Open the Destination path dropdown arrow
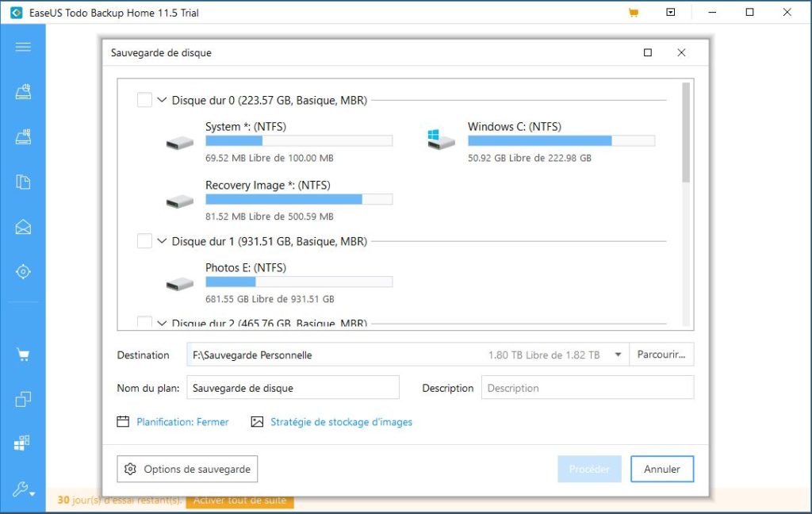This screenshot has width=812, height=514. click(618, 355)
